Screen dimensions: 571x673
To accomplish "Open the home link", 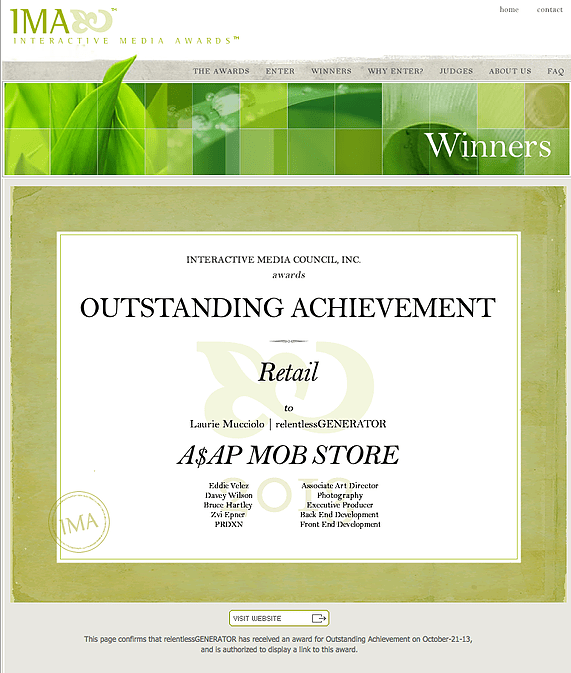I will pyautogui.click(x=509, y=9).
